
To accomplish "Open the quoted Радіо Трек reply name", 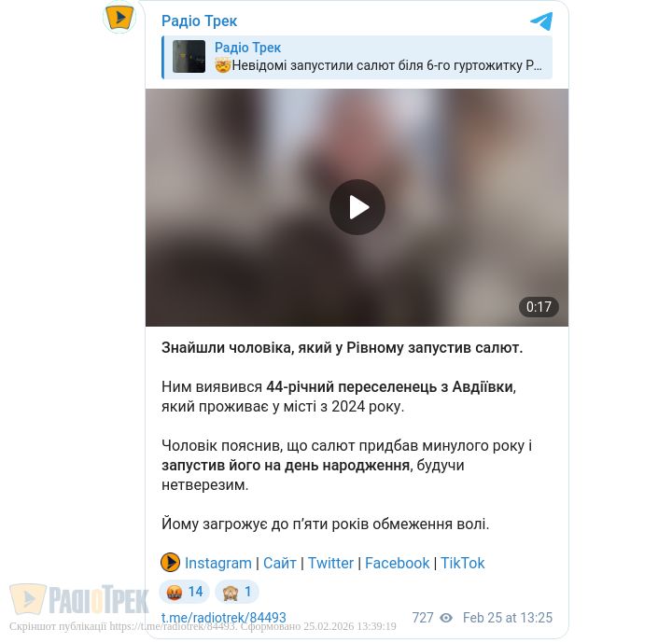I will pyautogui.click(x=247, y=48).
